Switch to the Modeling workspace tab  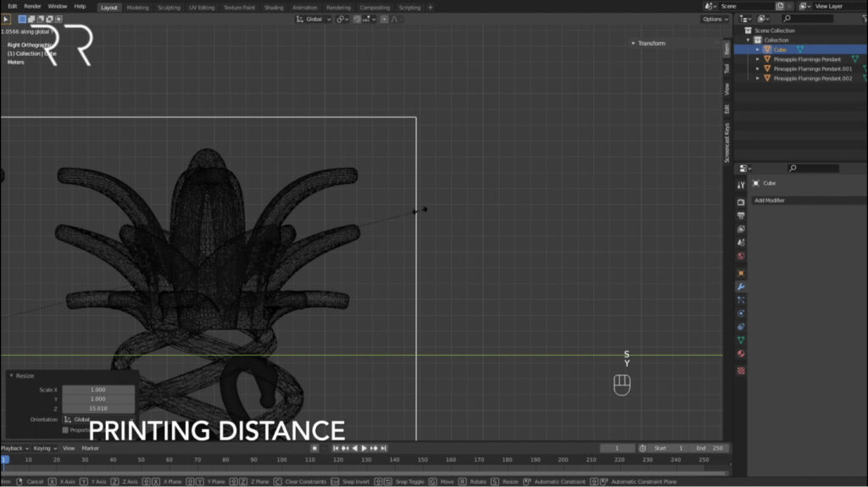137,8
